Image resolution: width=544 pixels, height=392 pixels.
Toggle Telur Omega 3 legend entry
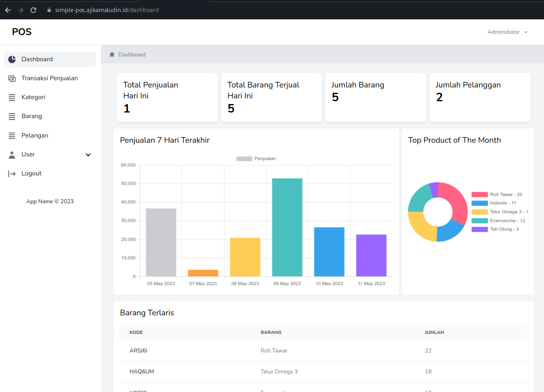pyautogui.click(x=500, y=212)
